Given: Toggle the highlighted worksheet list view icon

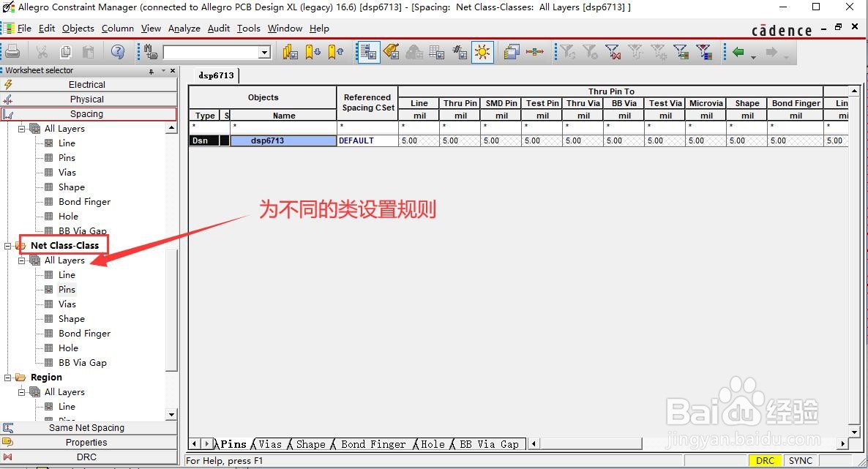Looking at the screenshot, I should (x=369, y=52).
